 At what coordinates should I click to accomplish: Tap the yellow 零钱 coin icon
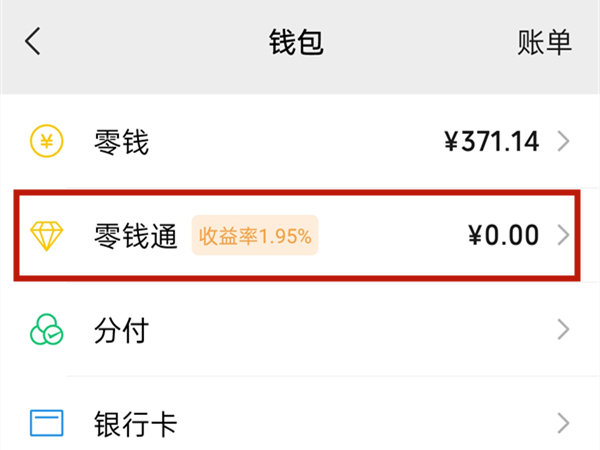pos(46,143)
